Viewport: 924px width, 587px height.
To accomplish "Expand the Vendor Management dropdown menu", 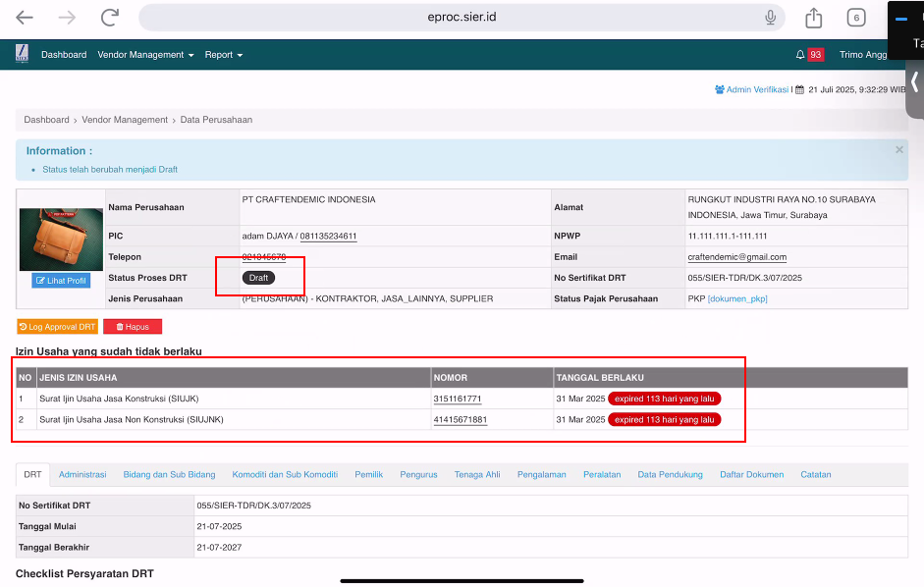I will [145, 55].
